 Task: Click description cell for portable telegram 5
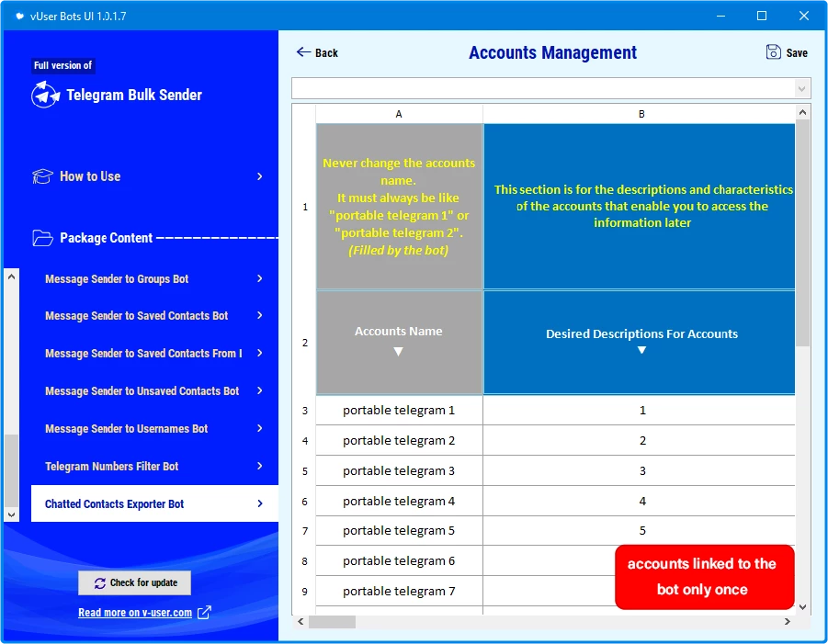[640, 530]
